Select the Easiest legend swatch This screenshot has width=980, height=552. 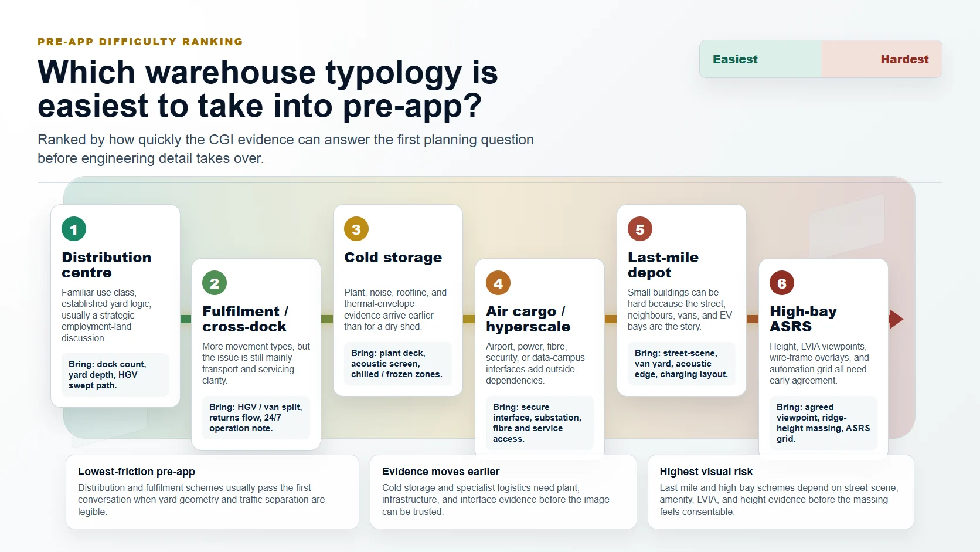point(760,59)
